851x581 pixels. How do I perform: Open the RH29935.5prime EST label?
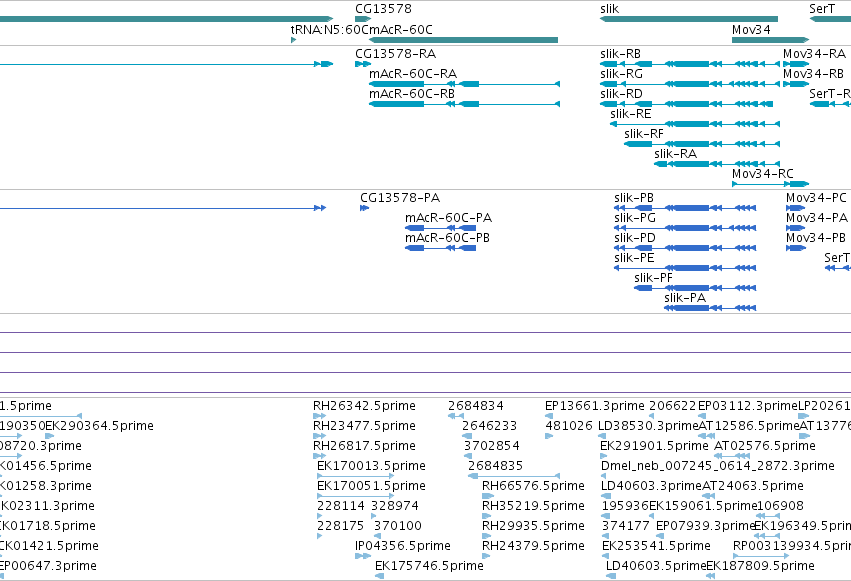533,526
